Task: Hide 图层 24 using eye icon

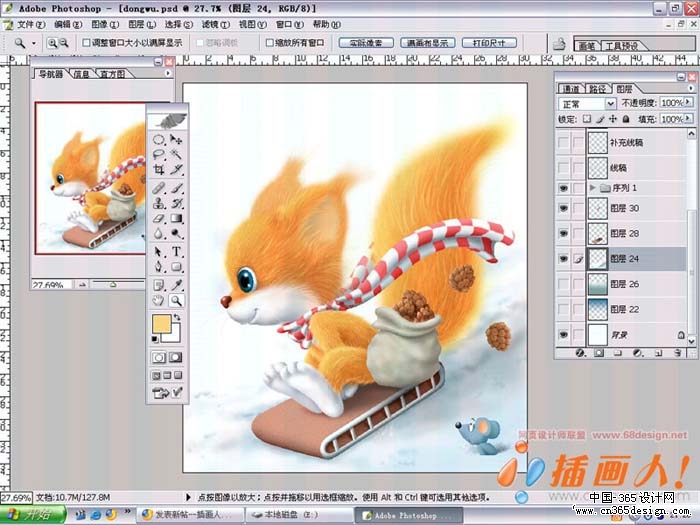Action: (x=563, y=258)
